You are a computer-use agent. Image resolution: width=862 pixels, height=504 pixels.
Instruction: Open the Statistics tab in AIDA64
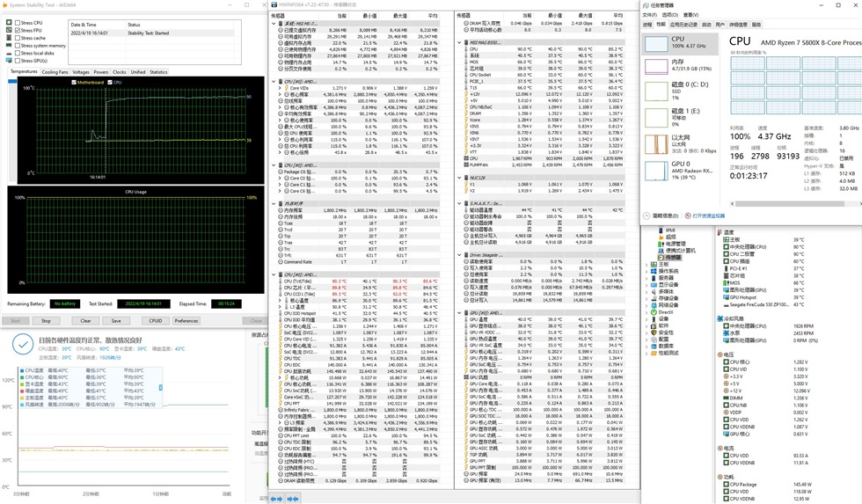point(158,72)
